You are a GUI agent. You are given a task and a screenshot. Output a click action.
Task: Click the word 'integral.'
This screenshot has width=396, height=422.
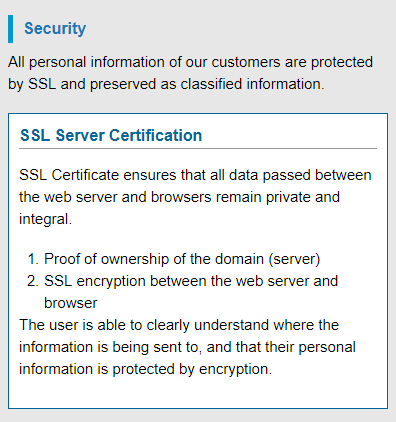click(45, 219)
